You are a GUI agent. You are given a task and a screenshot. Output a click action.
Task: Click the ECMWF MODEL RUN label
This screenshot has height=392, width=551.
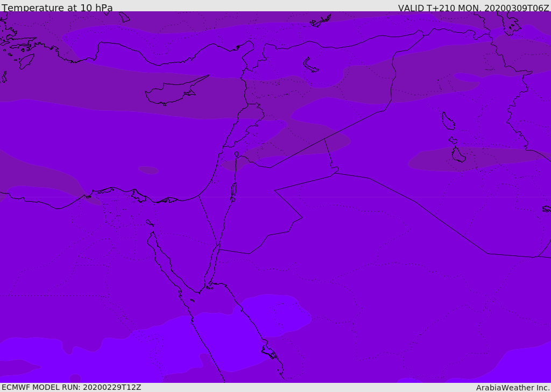coord(71,387)
